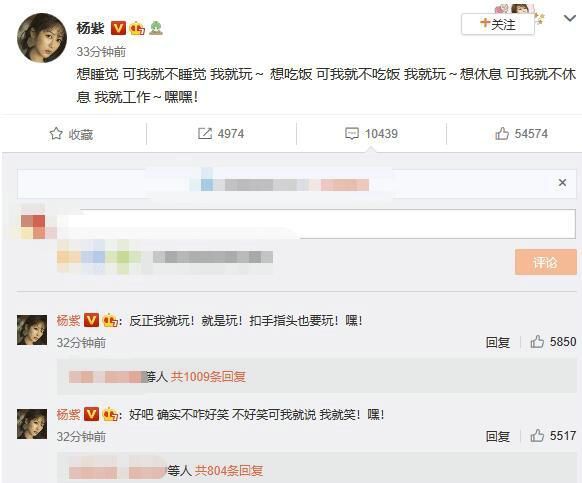The image size is (582, 483).
Task: Click into the comment text input box
Action: 315,223
